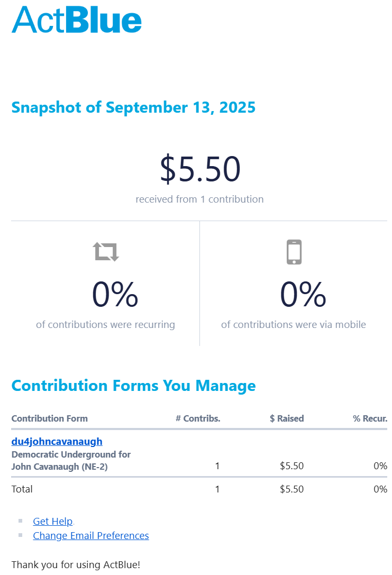The image size is (392, 575).
Task: Open Change Email Preferences link
Action: pyautogui.click(x=90, y=535)
